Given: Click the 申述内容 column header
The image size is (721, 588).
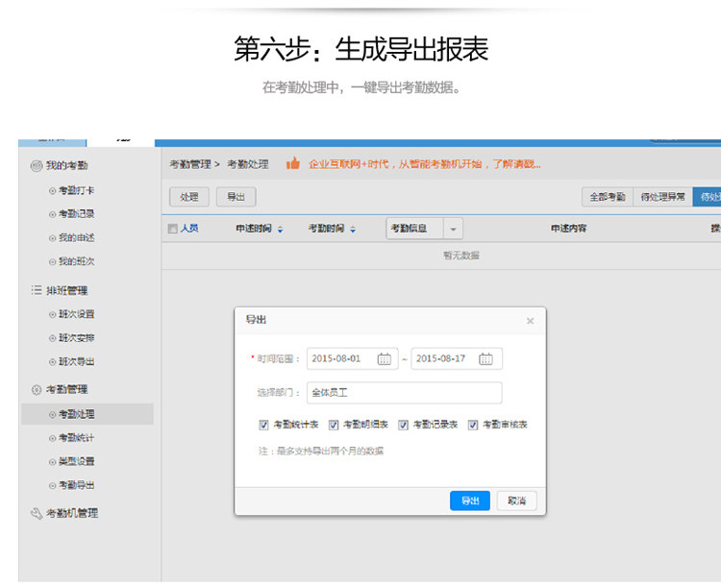Looking at the screenshot, I should [569, 228].
